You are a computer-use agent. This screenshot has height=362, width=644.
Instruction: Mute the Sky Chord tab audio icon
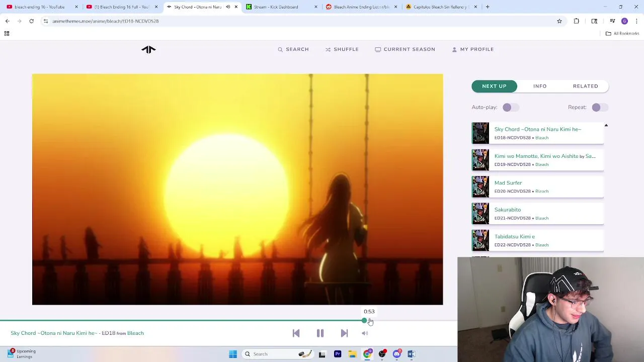228,7
